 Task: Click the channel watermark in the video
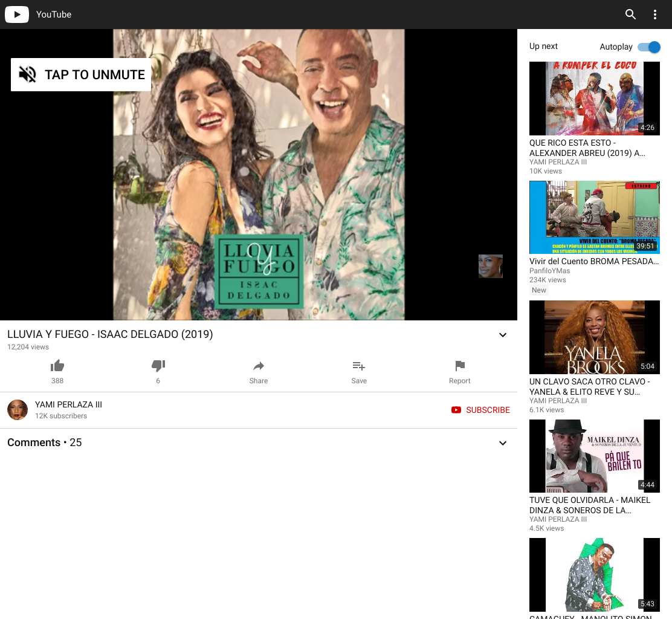click(490, 266)
